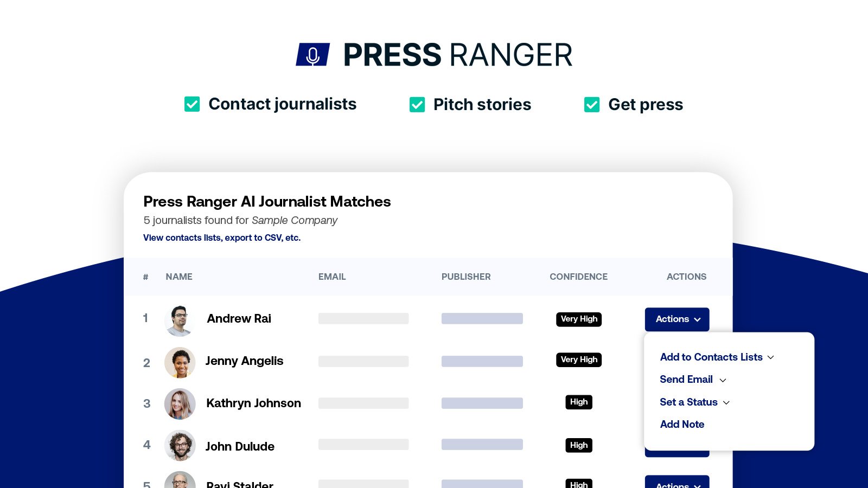The height and width of the screenshot is (488, 868).
Task: Toggle the Pitch stories checkbox
Action: point(417,104)
